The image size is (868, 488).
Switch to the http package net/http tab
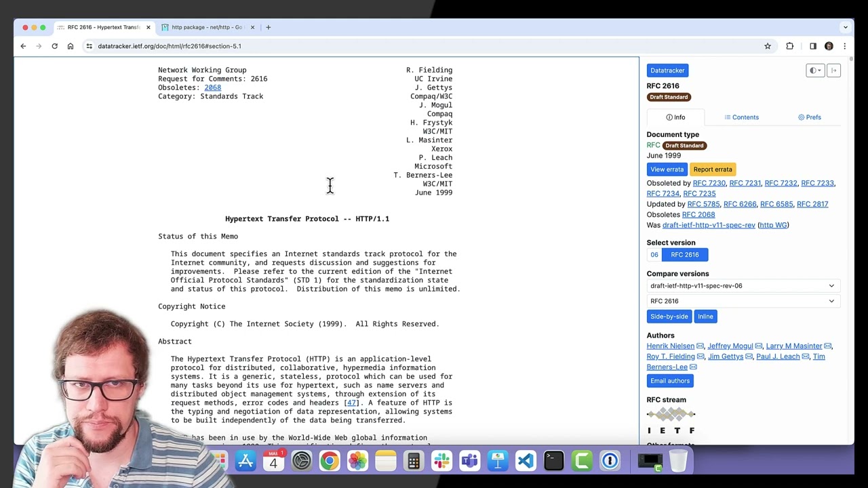click(207, 27)
